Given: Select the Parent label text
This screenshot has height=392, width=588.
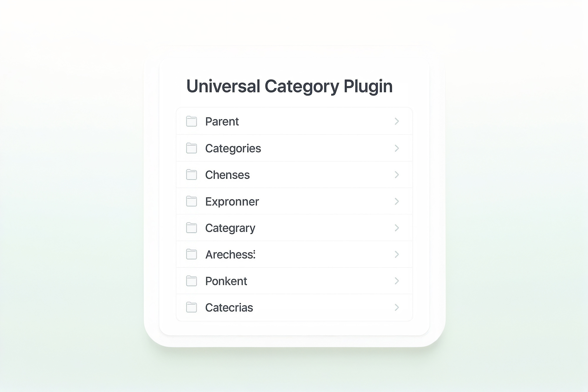Looking at the screenshot, I should [x=222, y=122].
